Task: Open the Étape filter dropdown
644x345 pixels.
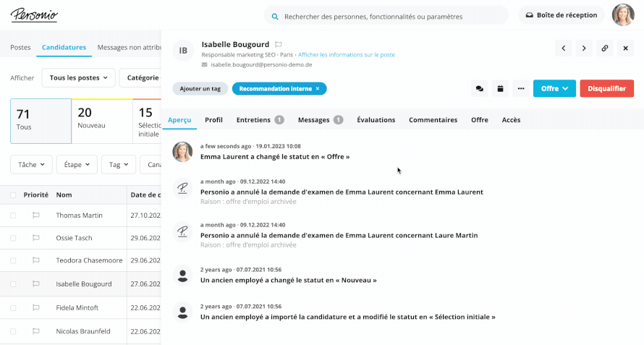Action: pos(77,165)
